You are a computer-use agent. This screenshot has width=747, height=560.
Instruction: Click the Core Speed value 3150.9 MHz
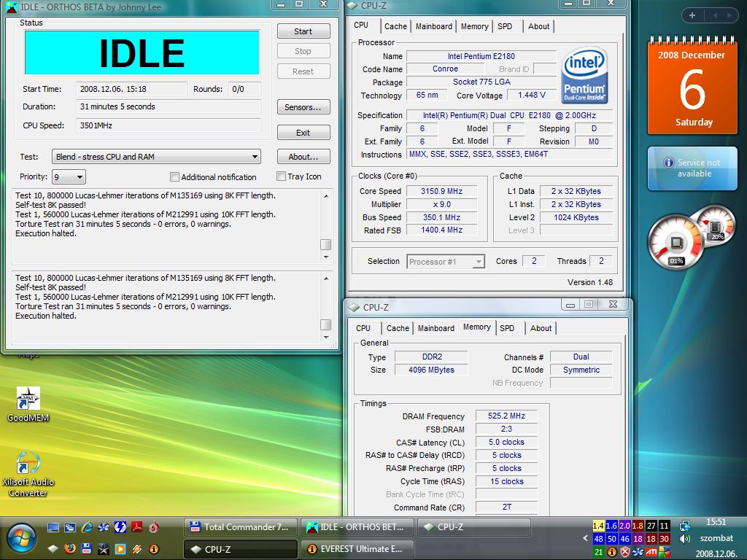pyautogui.click(x=441, y=191)
